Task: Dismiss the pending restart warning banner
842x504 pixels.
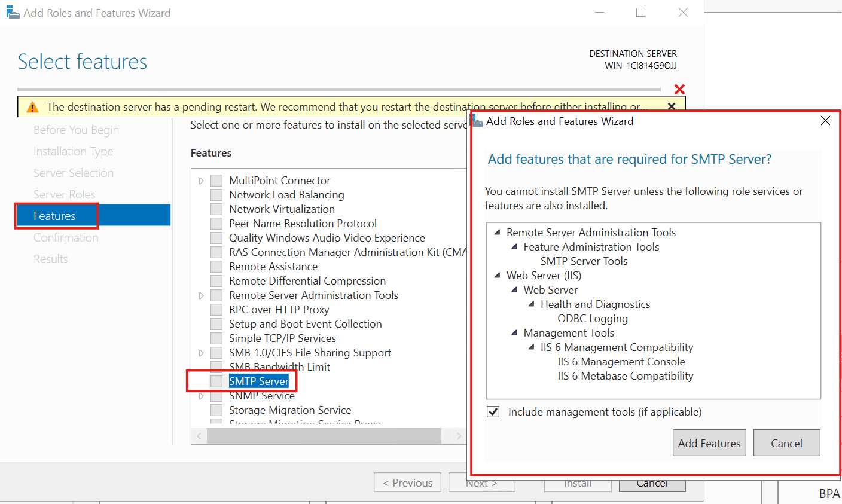Action: pyautogui.click(x=671, y=106)
